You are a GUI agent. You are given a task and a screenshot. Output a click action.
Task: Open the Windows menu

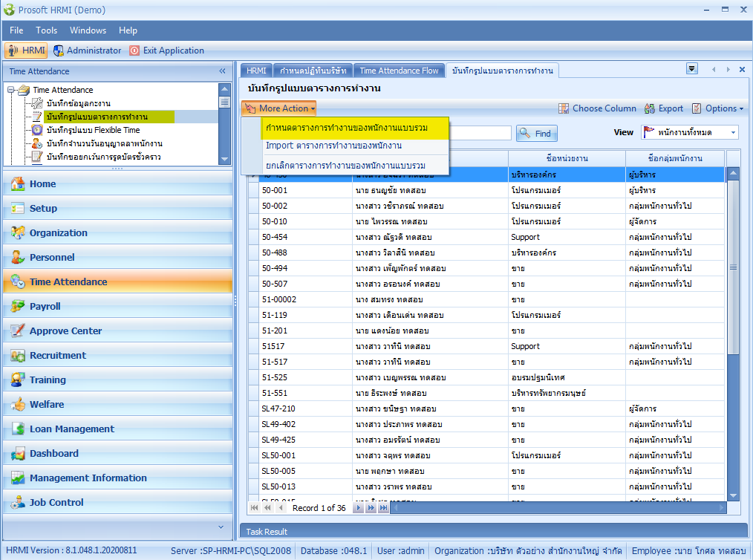point(88,30)
